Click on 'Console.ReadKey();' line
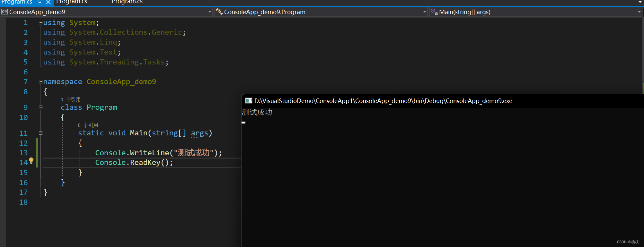This screenshot has width=644, height=247. pyautogui.click(x=134, y=162)
